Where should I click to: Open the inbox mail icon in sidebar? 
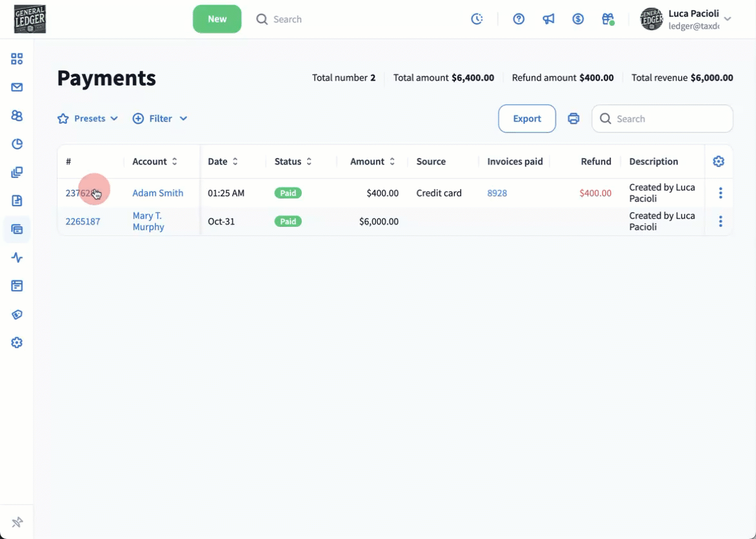point(17,88)
